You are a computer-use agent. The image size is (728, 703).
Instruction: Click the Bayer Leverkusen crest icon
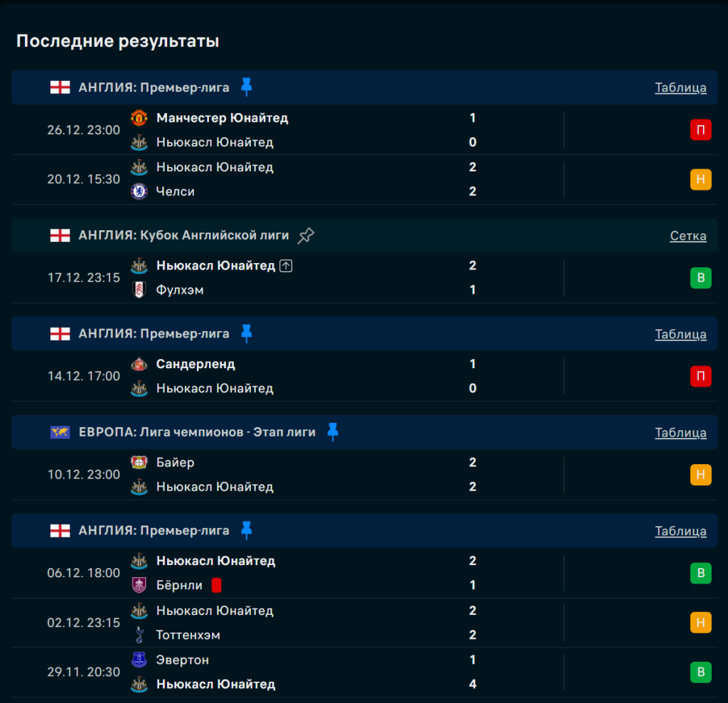coord(139,463)
